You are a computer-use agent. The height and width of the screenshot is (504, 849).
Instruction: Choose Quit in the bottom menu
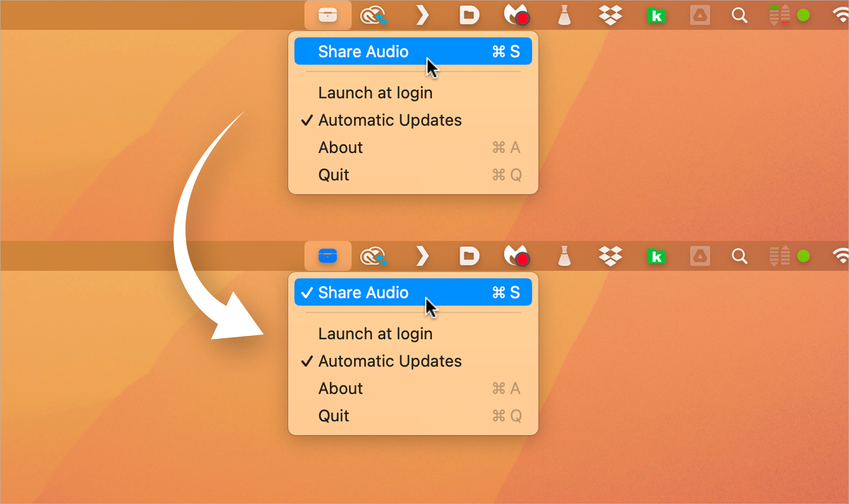click(334, 416)
